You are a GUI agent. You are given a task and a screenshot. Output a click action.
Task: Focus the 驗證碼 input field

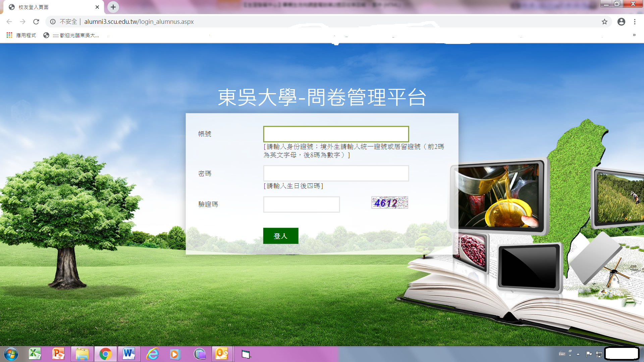pyautogui.click(x=302, y=204)
